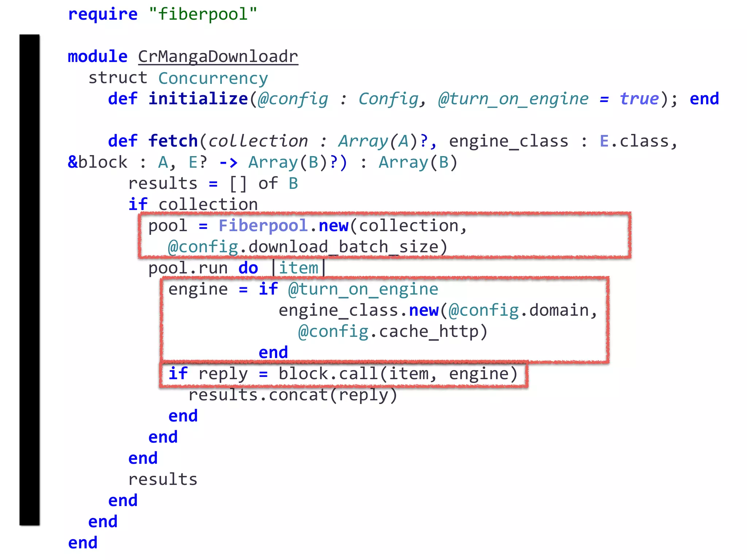Click the |item| block argument
This screenshot has width=747, height=560.
[x=299, y=268]
